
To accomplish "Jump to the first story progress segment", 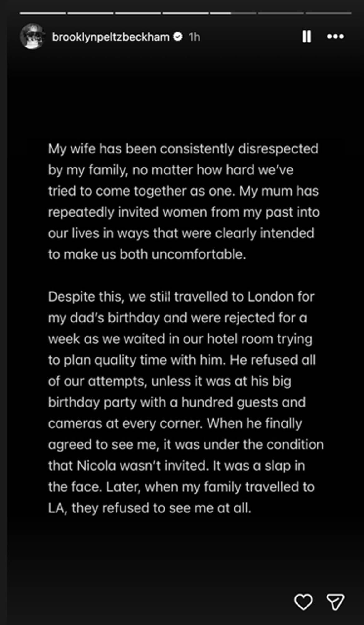I will tap(43, 13).
